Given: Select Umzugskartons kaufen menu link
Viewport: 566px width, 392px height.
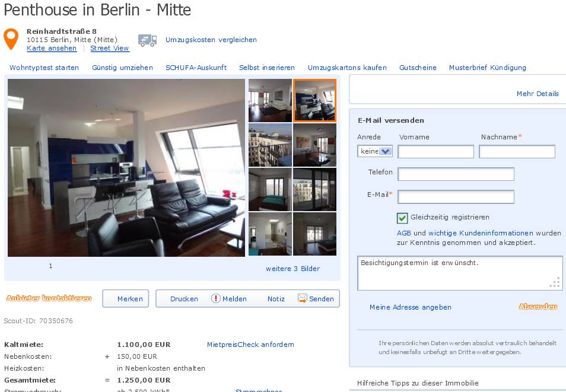Looking at the screenshot, I should point(347,68).
